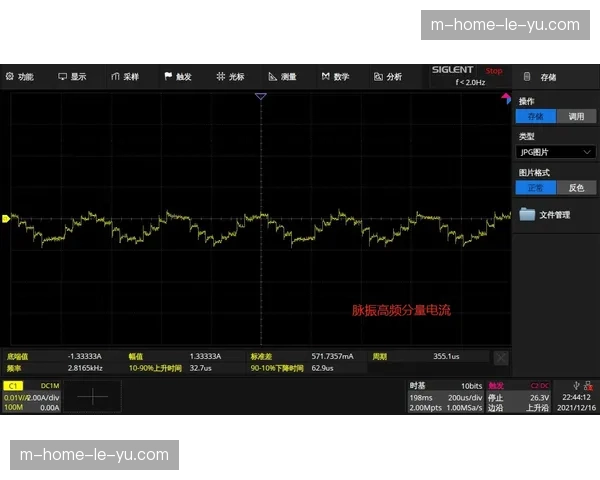Click the pink trigger level arrow
The height and width of the screenshot is (480, 600).
click(506, 98)
